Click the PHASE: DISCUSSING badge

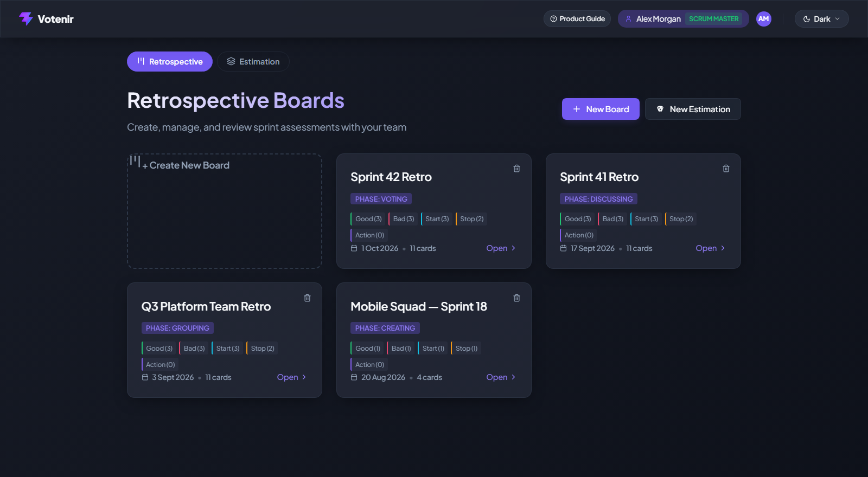(x=598, y=199)
